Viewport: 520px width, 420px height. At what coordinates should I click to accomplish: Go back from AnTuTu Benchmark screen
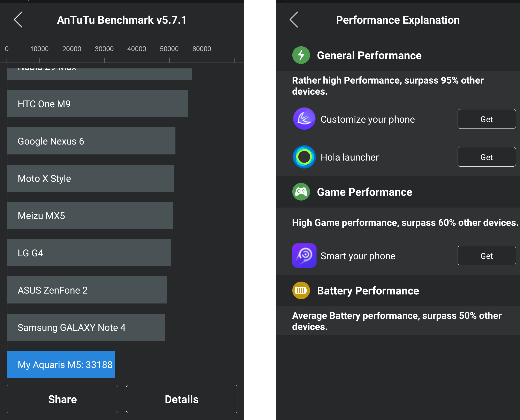pos(18,20)
